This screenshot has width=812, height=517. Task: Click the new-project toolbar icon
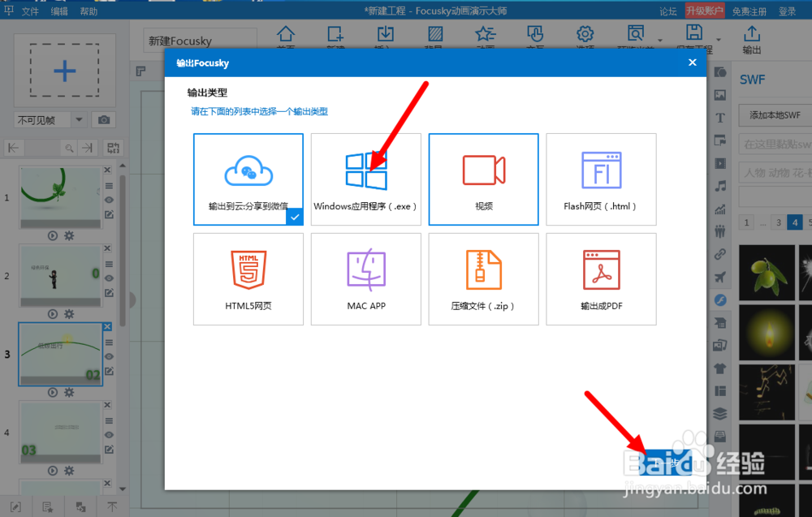tap(335, 34)
